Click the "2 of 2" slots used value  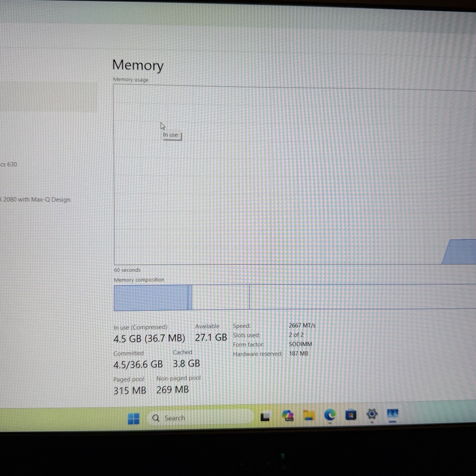pos(296,335)
